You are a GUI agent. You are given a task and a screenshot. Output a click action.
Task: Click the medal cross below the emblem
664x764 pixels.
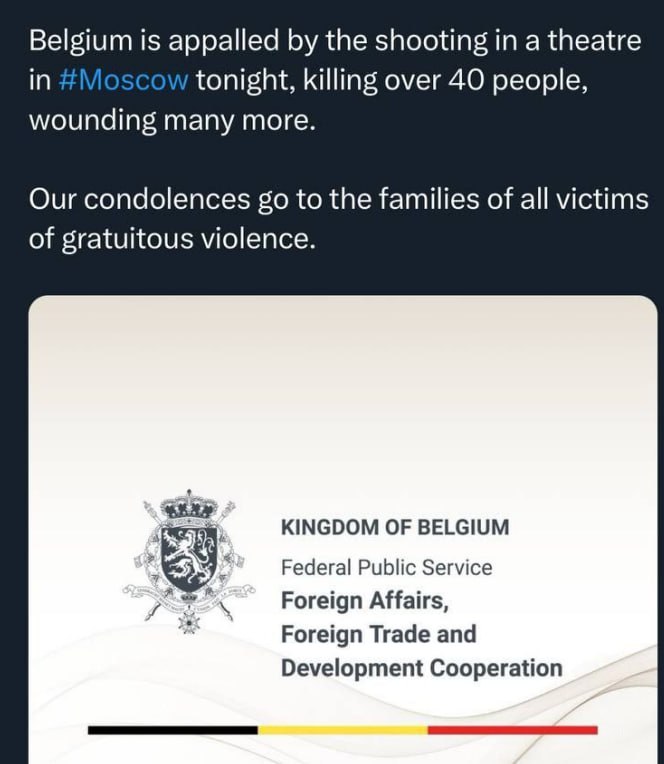[x=189, y=623]
